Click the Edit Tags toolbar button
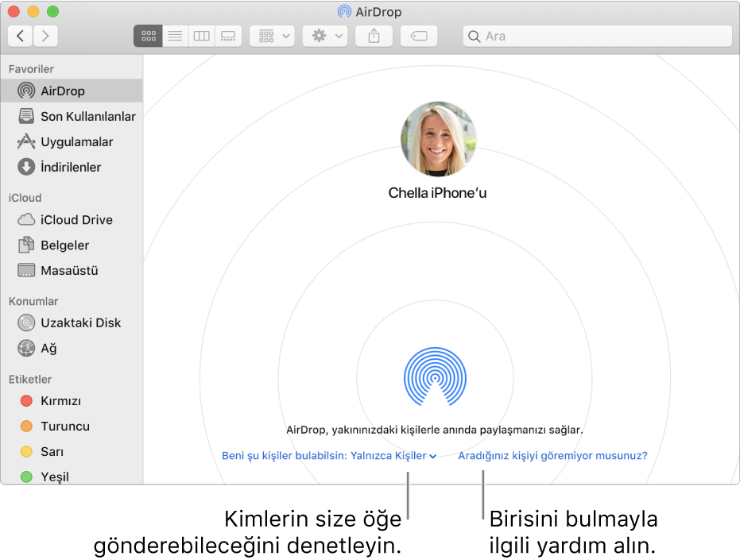The image size is (740, 560). (419, 37)
